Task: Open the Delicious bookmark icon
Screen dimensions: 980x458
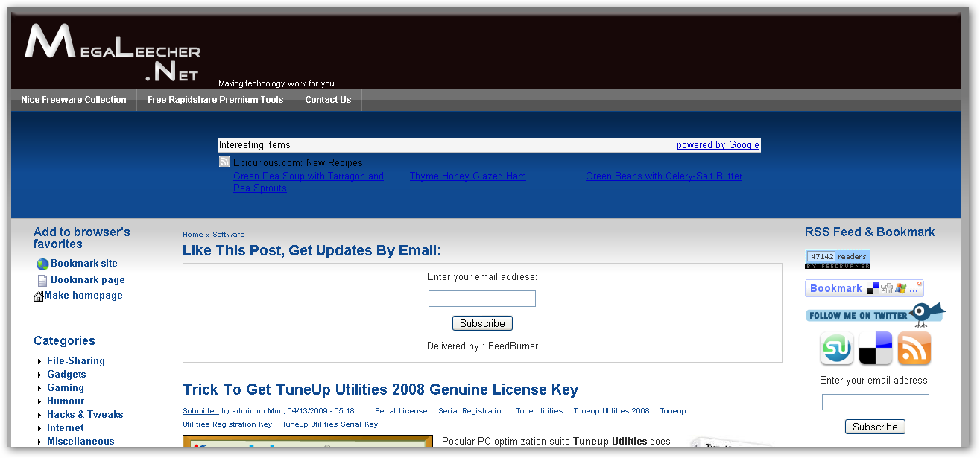Action: (875, 349)
